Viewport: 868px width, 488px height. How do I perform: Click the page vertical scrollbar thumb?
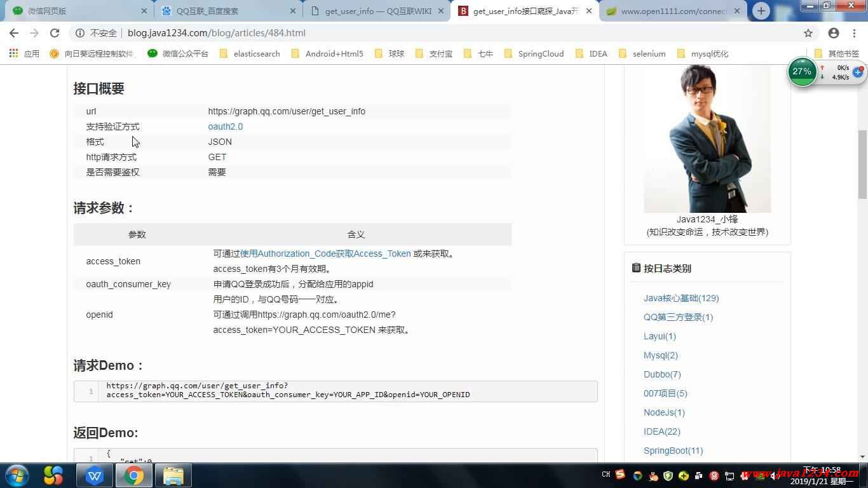pos(862,165)
